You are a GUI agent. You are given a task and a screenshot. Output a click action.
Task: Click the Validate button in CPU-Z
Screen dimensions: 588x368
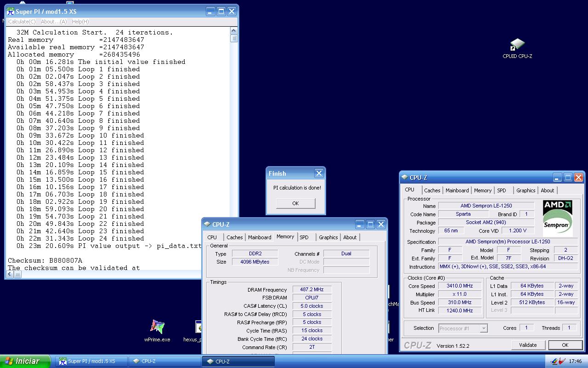tap(528, 345)
